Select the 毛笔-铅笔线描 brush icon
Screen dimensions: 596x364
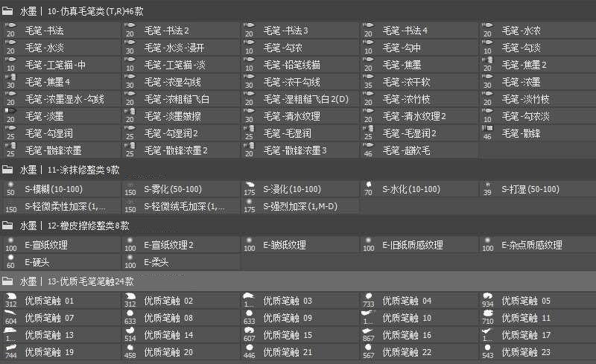[249, 64]
